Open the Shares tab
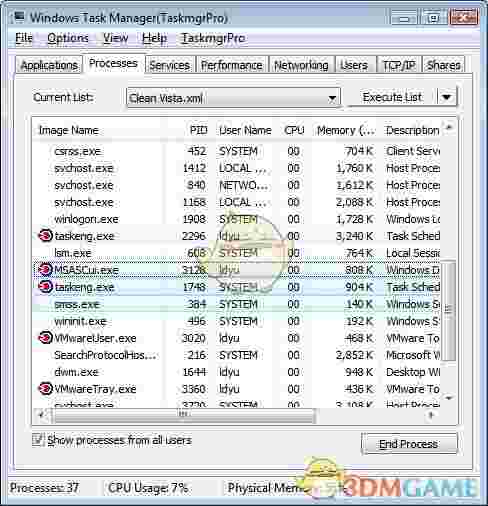The image size is (488, 506). (x=444, y=65)
